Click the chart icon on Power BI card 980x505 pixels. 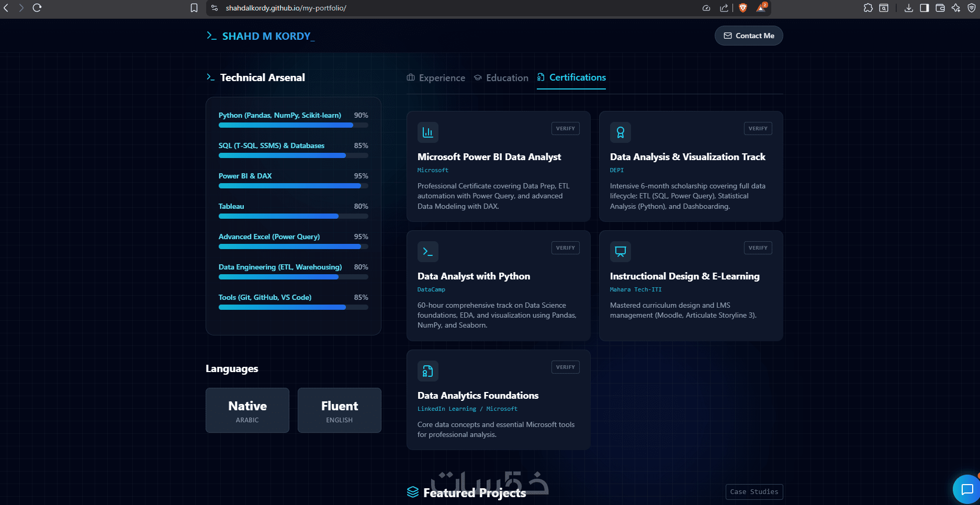coord(428,132)
